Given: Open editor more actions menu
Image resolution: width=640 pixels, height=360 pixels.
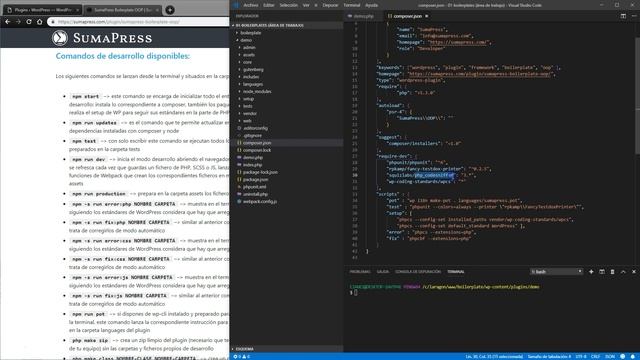Looking at the screenshot, I should (x=634, y=16).
